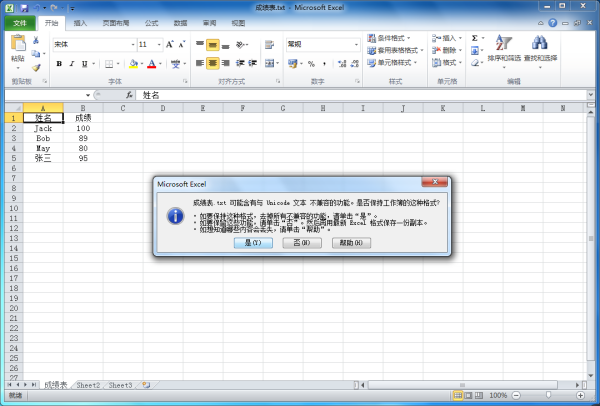The height and width of the screenshot is (406, 600).
Task: Click No 否(N) in the Excel dialog
Action: point(302,243)
